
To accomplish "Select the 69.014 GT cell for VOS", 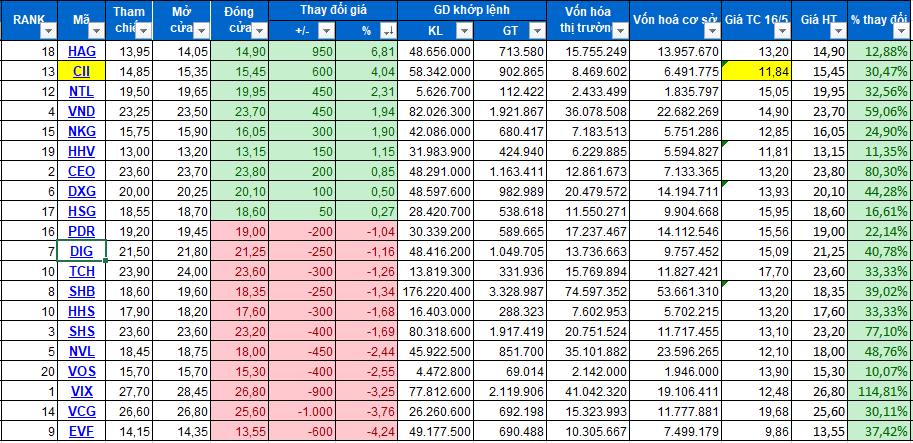I will click(x=510, y=373).
